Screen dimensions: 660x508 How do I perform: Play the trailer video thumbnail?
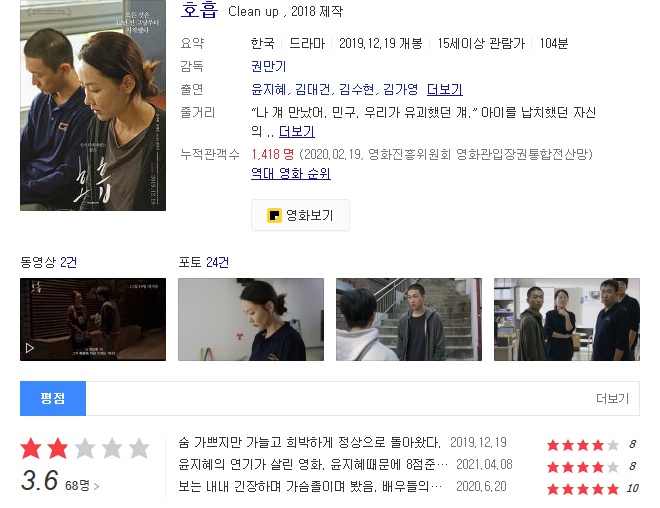[93, 319]
